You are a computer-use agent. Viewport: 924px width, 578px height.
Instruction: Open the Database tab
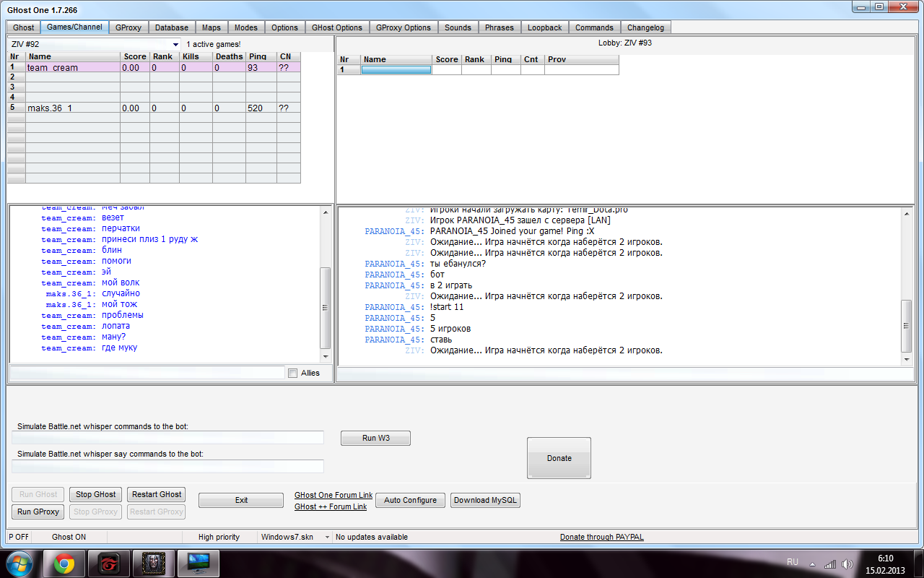(172, 27)
